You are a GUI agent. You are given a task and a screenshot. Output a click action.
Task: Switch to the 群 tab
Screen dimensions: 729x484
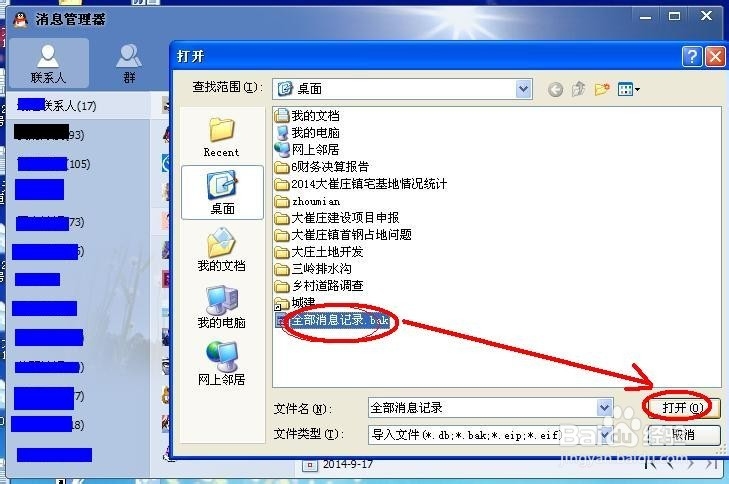click(129, 64)
